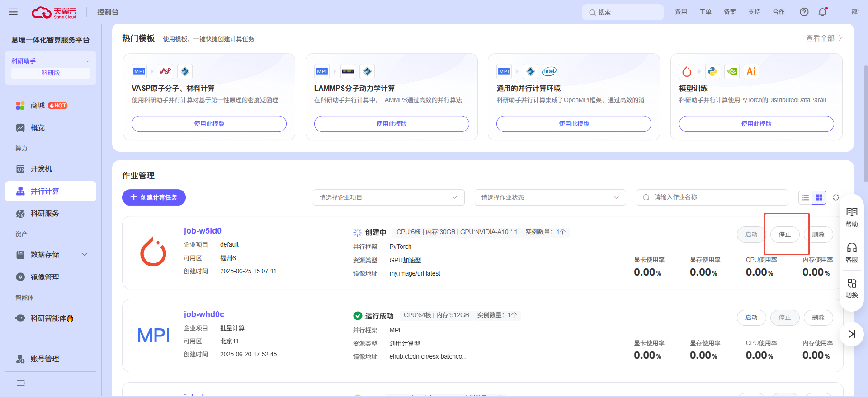Open the 工单 top menu

(705, 12)
